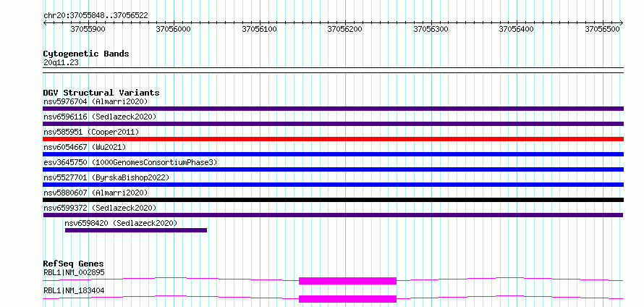Select the magenta exon of RBL1|NM_002895
This screenshot has width=644, height=307.
point(347,281)
